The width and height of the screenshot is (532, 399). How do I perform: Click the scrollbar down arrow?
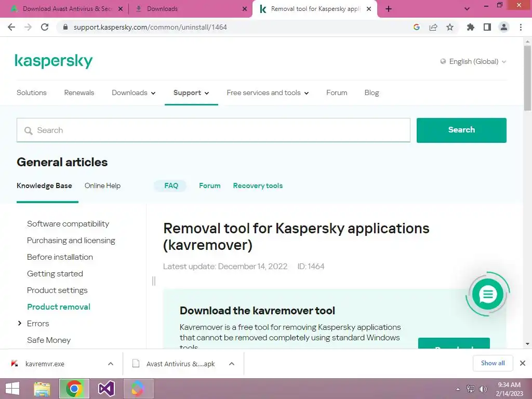(x=527, y=344)
